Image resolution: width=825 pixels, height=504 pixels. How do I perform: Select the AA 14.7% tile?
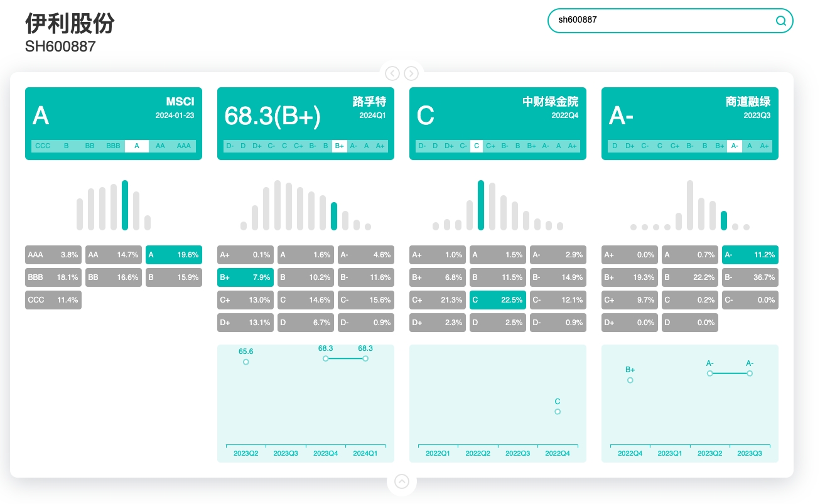(114, 255)
